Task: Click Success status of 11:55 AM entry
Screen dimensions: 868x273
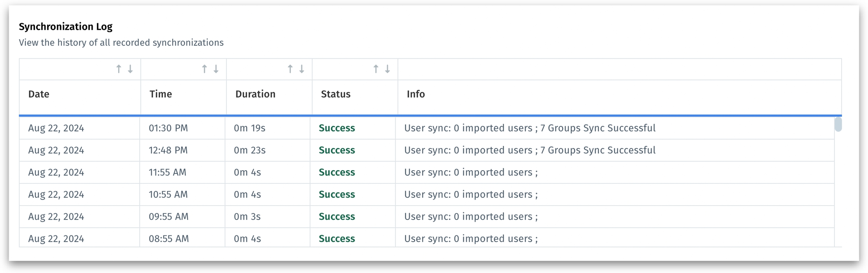Action: pos(337,172)
